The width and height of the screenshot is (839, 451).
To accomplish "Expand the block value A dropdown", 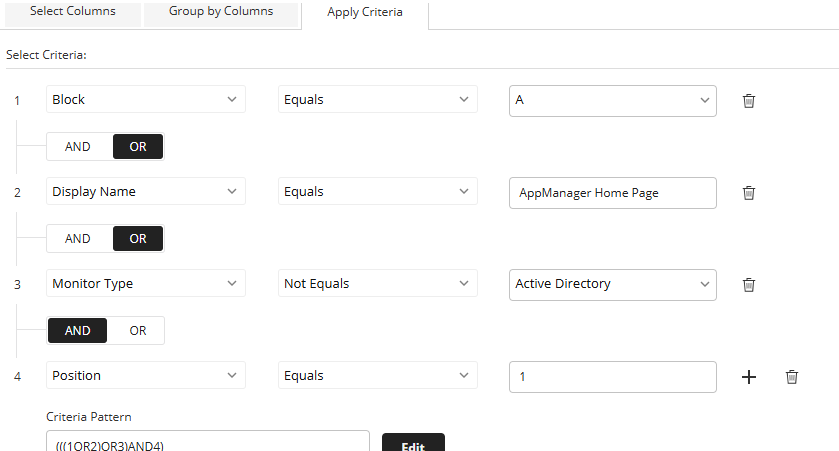I will click(x=613, y=100).
